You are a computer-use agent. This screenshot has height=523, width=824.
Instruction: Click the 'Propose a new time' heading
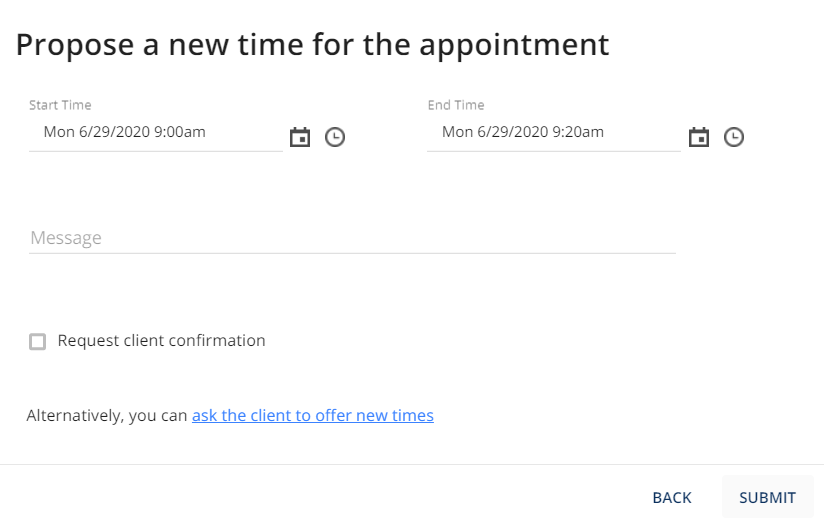pyautogui.click(x=313, y=45)
